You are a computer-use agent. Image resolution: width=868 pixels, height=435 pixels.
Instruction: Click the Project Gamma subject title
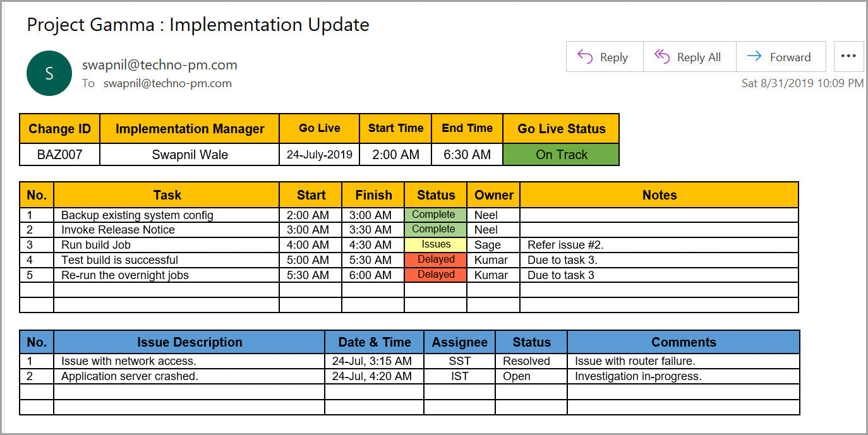[197, 25]
